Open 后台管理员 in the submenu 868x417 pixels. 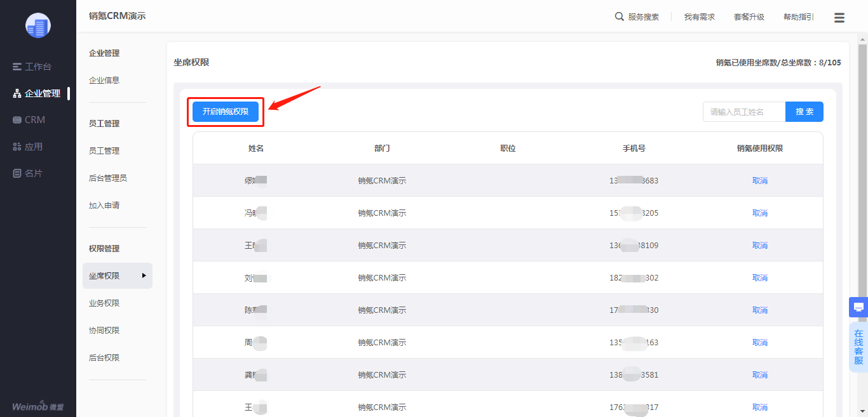pos(108,178)
